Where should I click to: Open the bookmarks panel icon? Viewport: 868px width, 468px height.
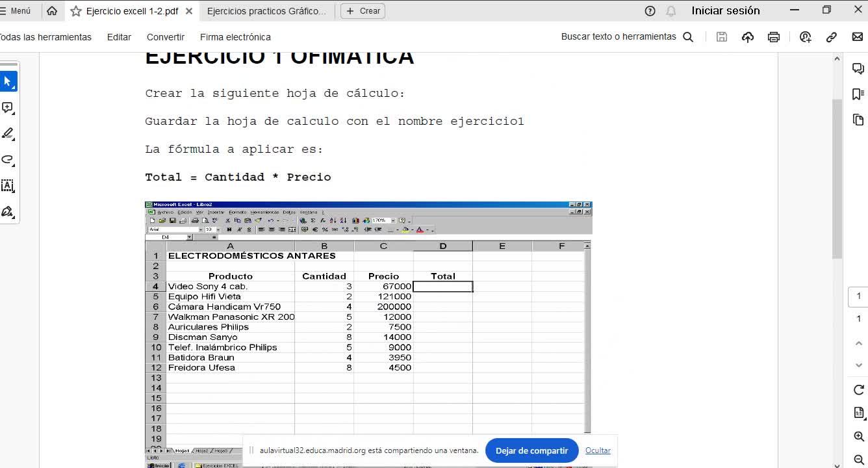[x=858, y=94]
